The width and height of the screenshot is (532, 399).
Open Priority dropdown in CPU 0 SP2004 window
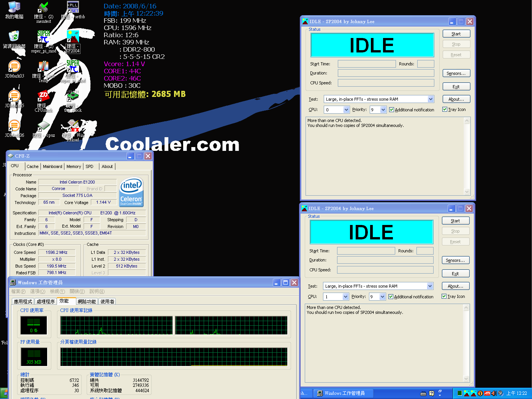(383, 109)
